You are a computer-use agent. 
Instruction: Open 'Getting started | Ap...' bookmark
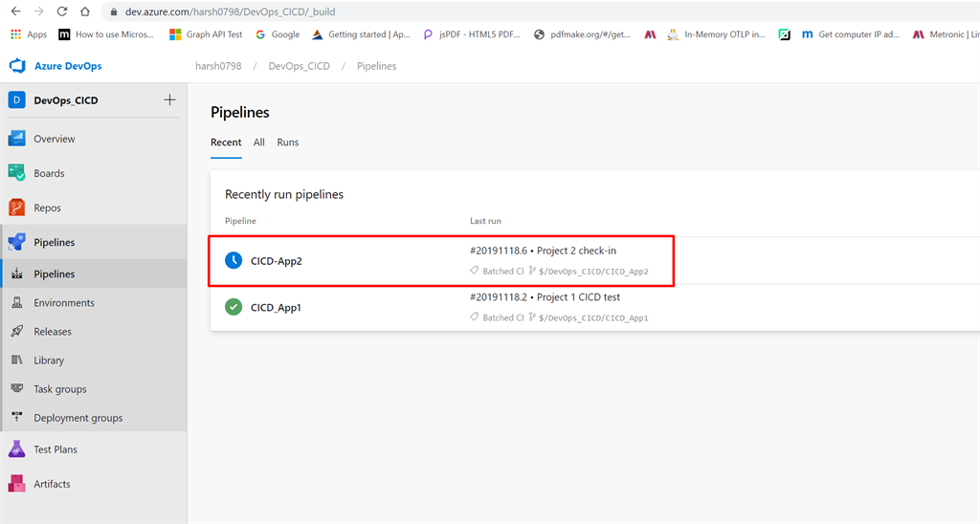click(x=361, y=34)
